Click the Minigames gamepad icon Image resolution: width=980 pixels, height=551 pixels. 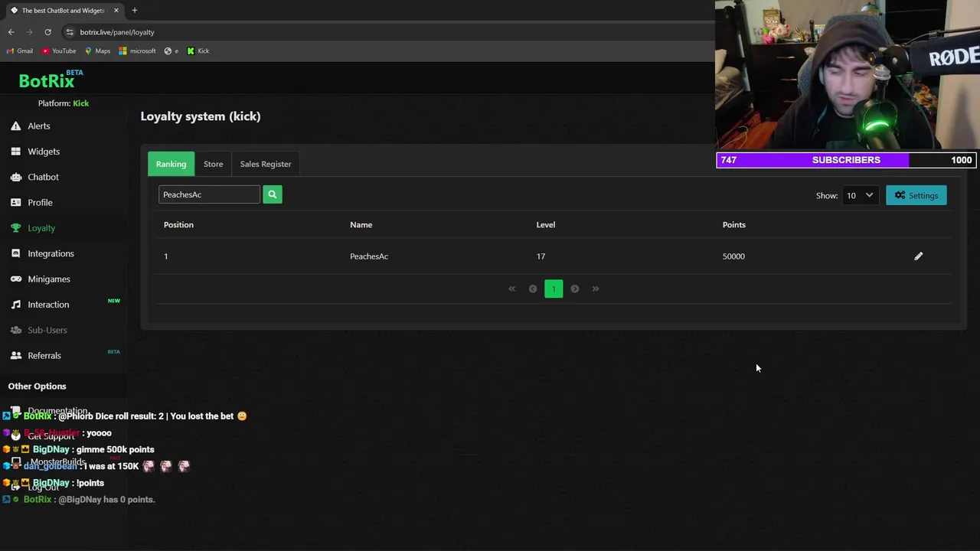click(x=15, y=279)
